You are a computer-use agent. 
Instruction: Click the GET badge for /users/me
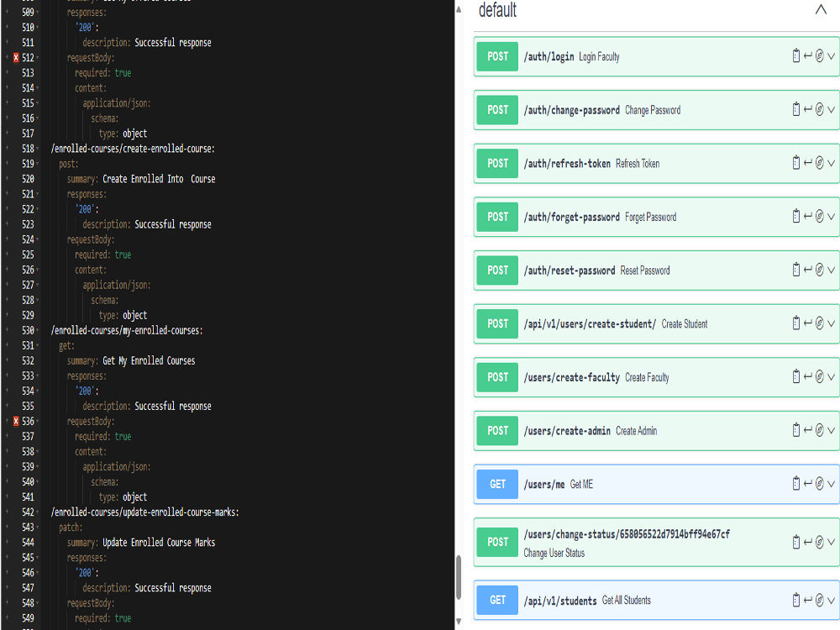497,485
